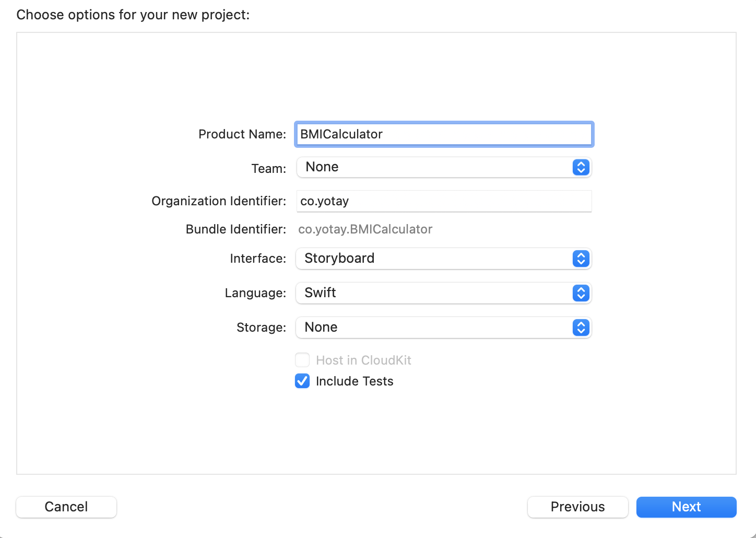Cancel the new project dialog
This screenshot has height=538, width=756.
coord(66,507)
